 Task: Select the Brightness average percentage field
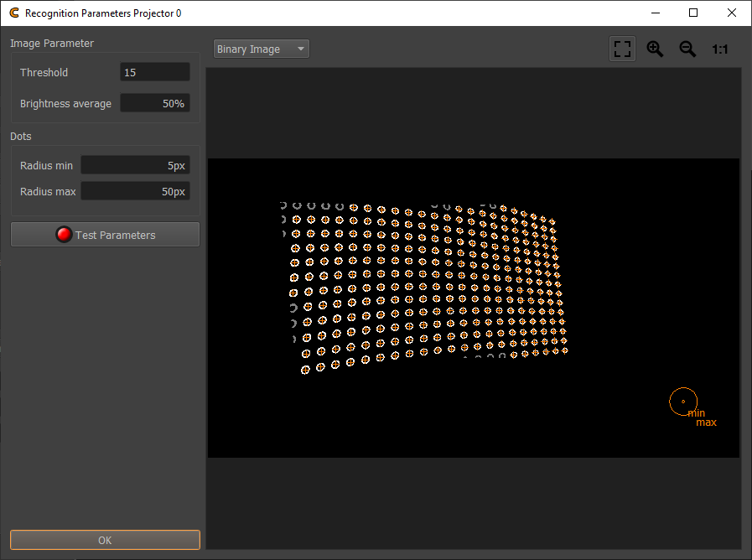point(155,104)
